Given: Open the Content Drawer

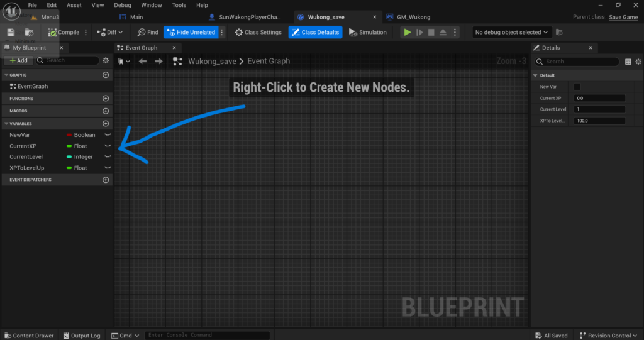Looking at the screenshot, I should point(29,336).
